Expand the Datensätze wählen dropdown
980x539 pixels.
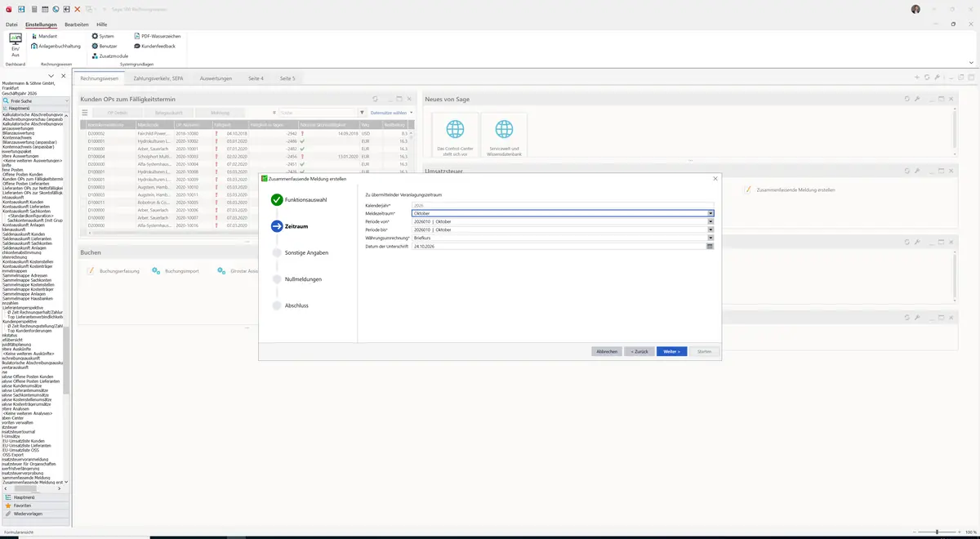point(391,113)
